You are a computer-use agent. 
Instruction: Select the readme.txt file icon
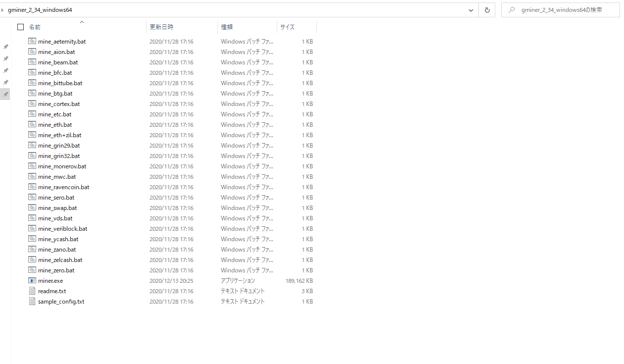(32, 291)
